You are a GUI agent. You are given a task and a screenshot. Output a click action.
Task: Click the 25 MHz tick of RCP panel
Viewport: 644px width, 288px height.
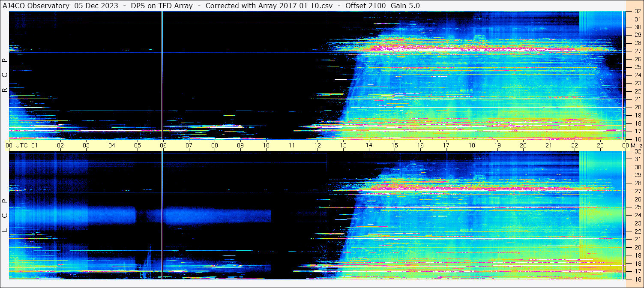[637, 67]
